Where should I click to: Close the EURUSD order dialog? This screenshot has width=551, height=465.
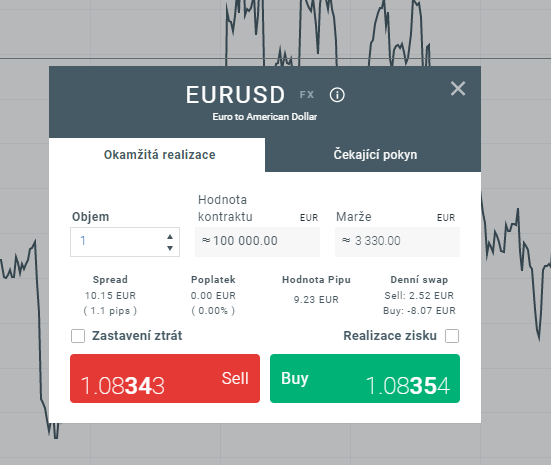458,88
